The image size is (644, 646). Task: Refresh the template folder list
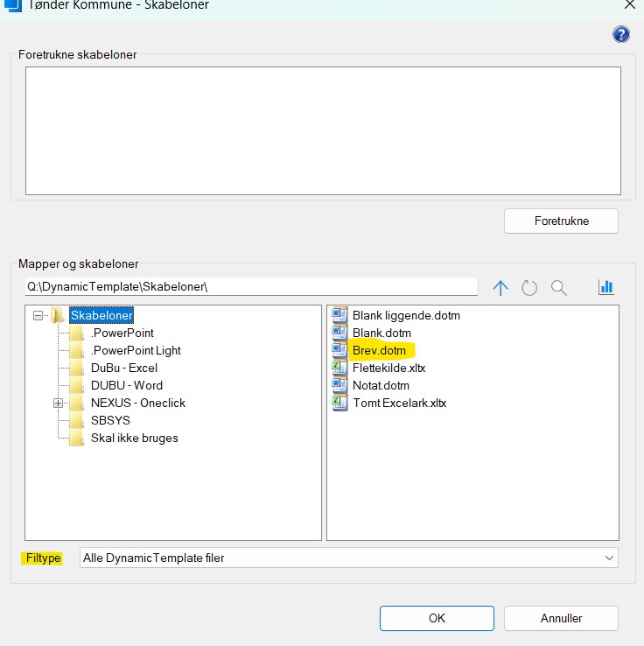tap(529, 288)
